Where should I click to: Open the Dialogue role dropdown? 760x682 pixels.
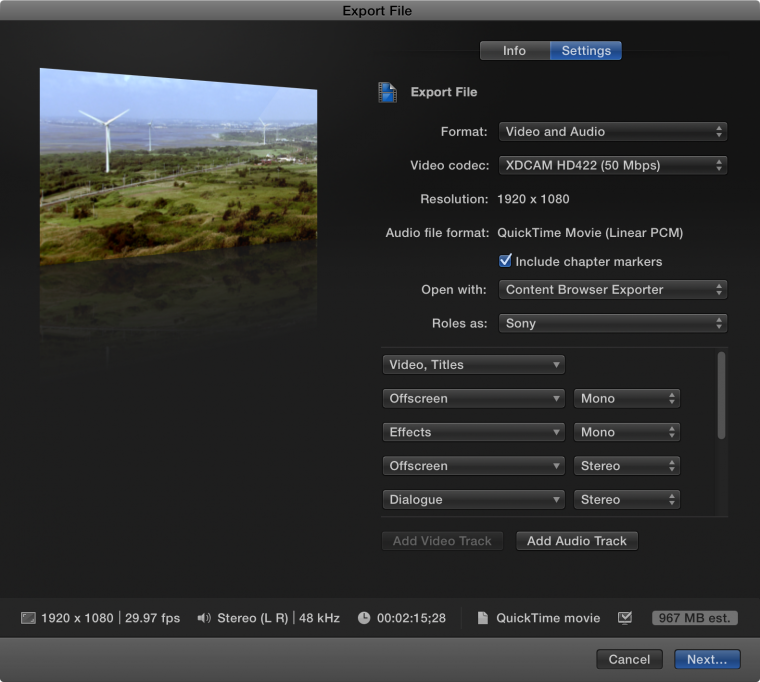click(473, 500)
